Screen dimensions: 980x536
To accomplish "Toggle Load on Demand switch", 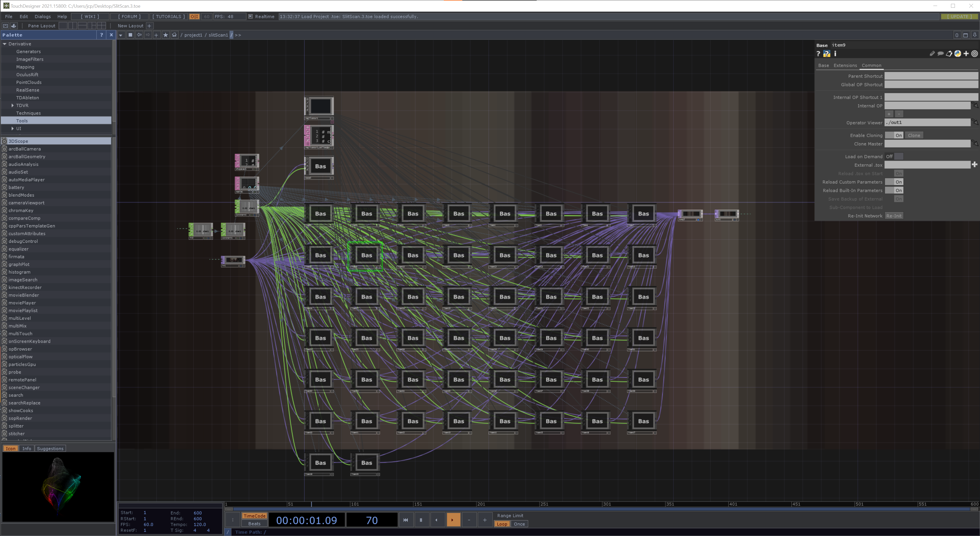I will tap(894, 156).
